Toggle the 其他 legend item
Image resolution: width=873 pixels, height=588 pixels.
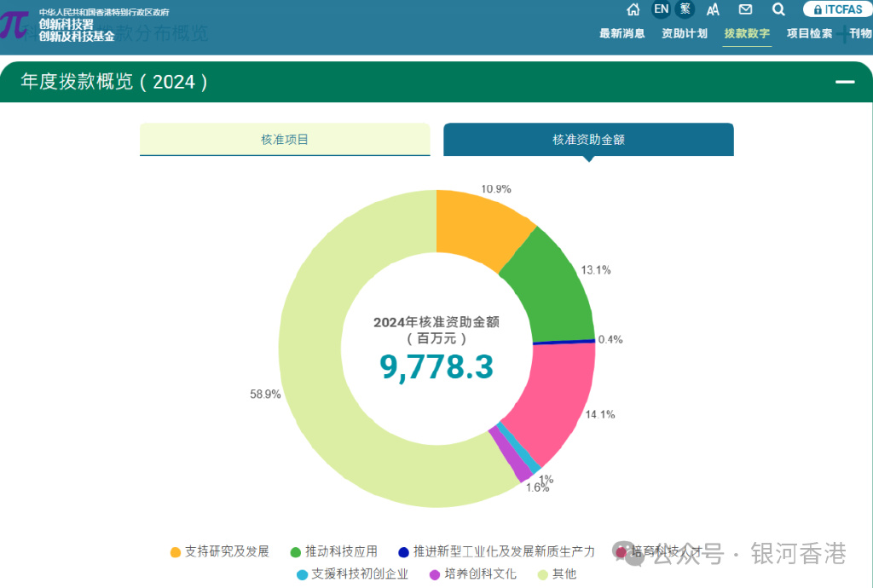pyautogui.click(x=562, y=574)
